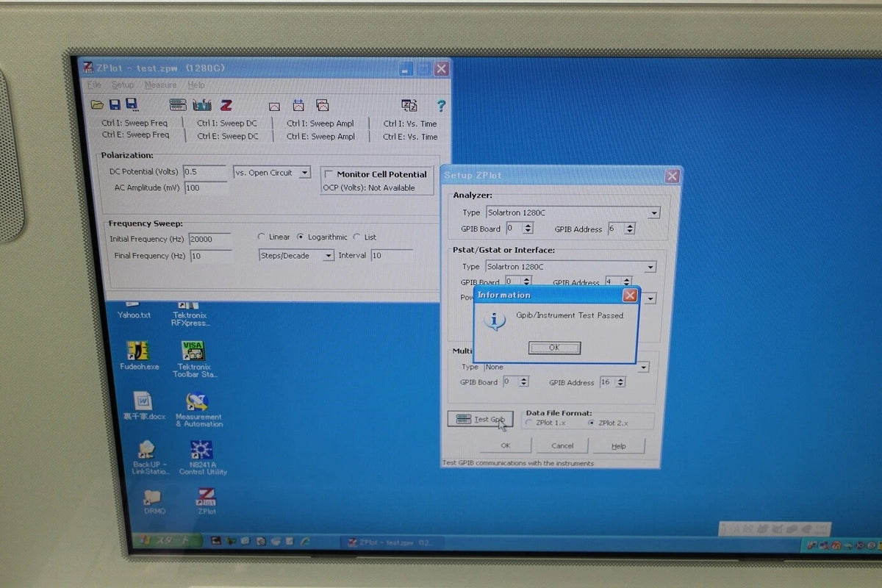Open Analyzer Type Solartron 1280C dropdown
Viewport: 882px width, 588px height.
[572, 212]
